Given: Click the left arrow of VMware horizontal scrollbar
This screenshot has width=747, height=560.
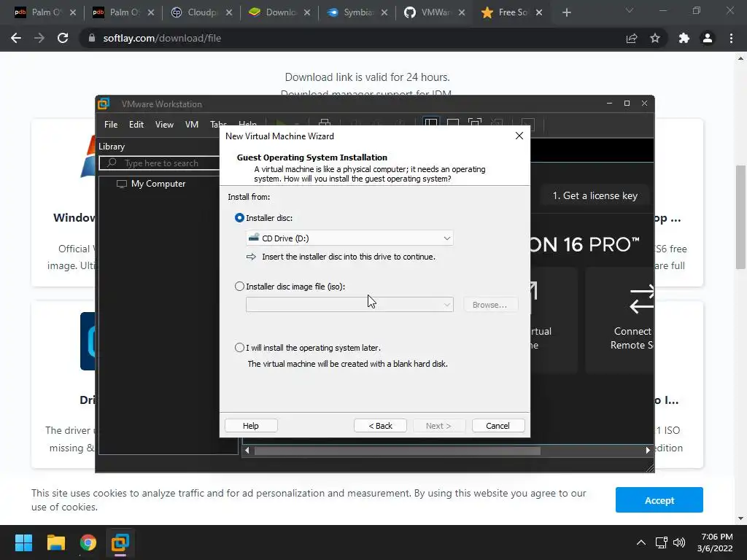Looking at the screenshot, I should click(247, 450).
